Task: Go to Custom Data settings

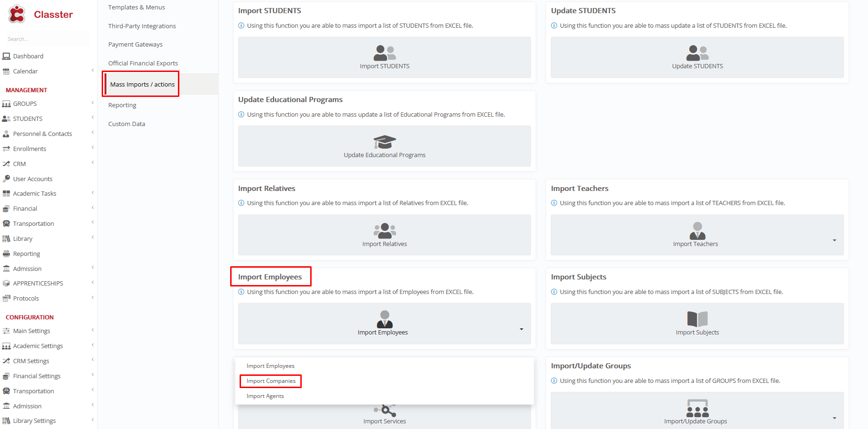Action: pos(127,124)
